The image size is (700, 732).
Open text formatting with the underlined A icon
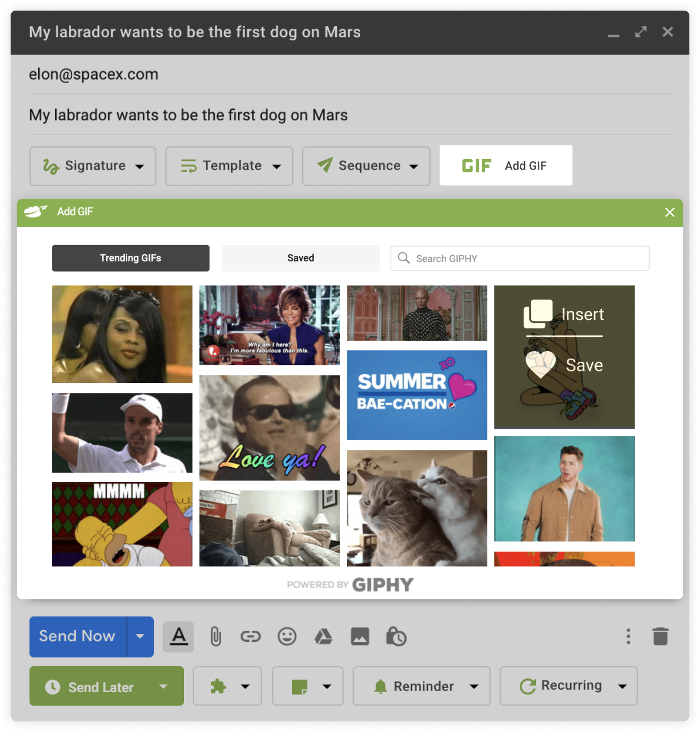(178, 637)
